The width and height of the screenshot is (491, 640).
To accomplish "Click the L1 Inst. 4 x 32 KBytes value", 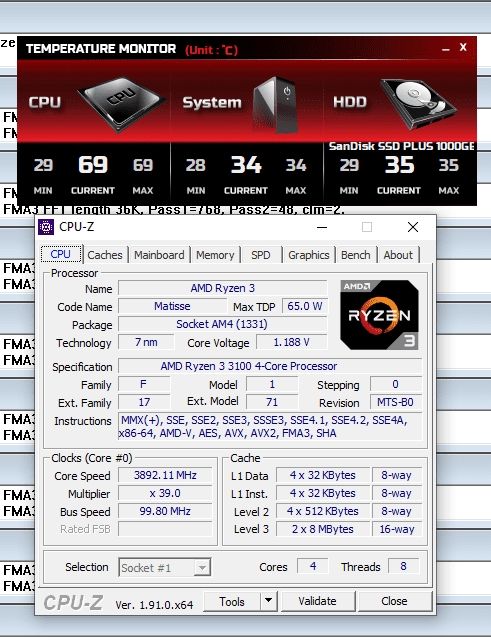I will 322,493.
